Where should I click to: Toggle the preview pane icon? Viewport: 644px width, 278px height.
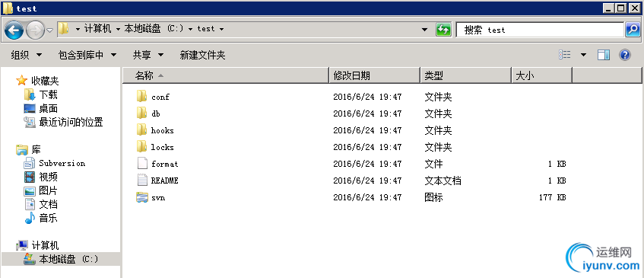coord(604,55)
